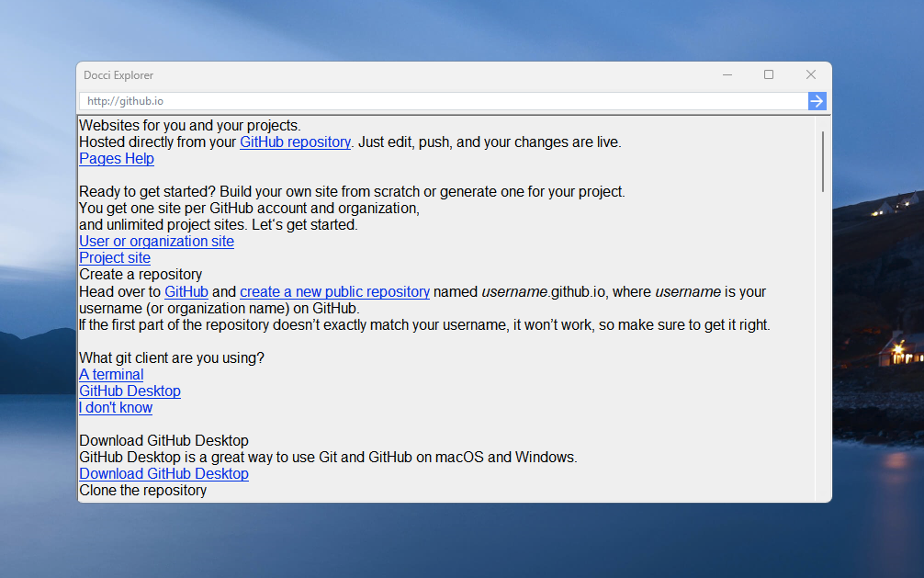The width and height of the screenshot is (924, 578).
Task: Close the Docci Explorer window
Action: coord(811,75)
